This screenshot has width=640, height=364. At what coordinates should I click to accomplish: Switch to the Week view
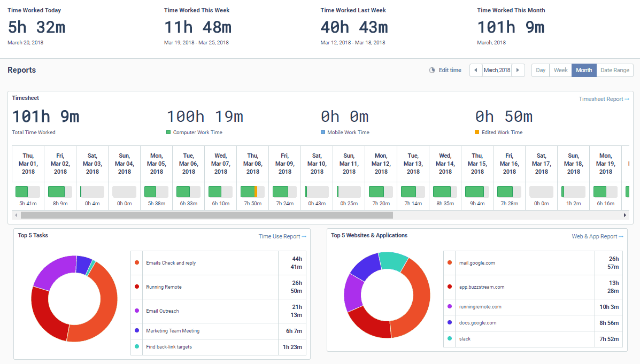coord(560,70)
